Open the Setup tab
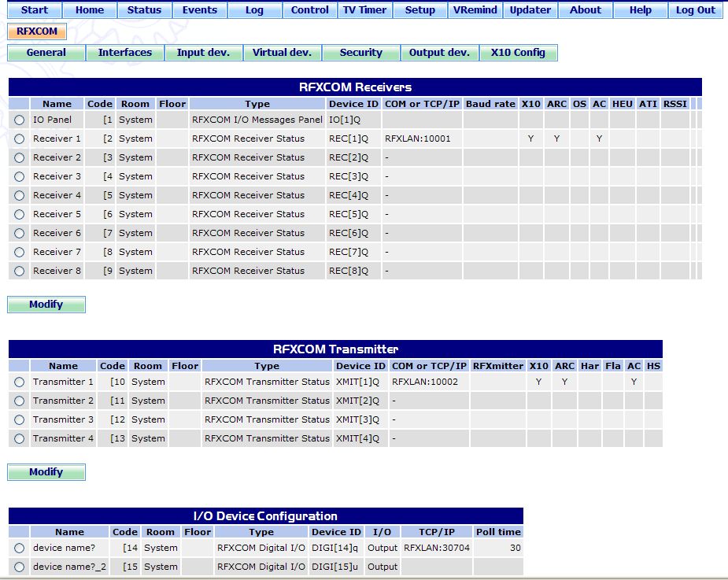The width and height of the screenshot is (728, 580). (x=419, y=9)
